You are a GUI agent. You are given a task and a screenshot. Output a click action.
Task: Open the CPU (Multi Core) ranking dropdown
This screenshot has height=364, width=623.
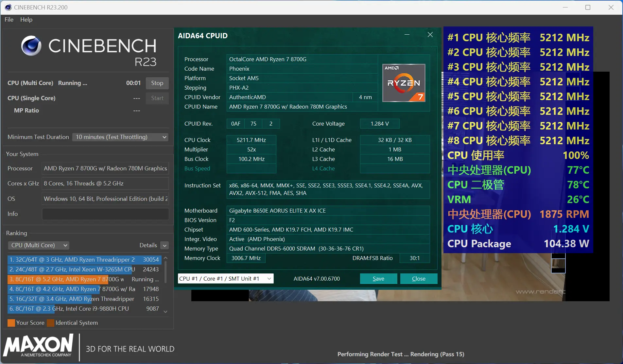point(38,245)
